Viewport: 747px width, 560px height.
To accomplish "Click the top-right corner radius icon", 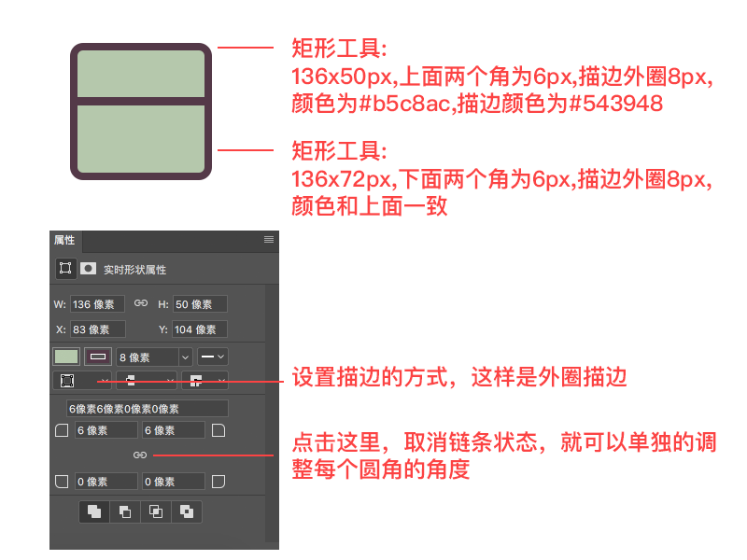I will tap(218, 430).
